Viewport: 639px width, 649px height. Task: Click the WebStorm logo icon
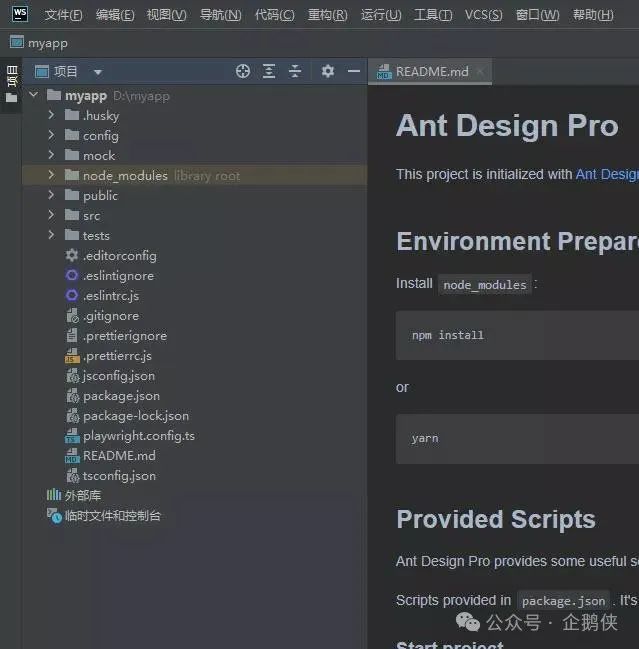[19, 14]
